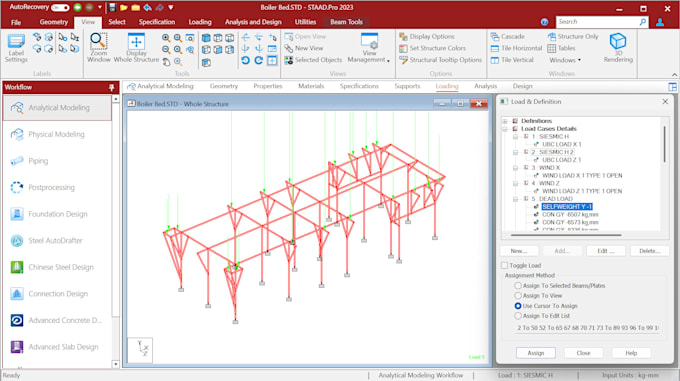The image size is (680, 381).
Task: Open the Steel AutoDrafter workflow
Action: (x=57, y=241)
